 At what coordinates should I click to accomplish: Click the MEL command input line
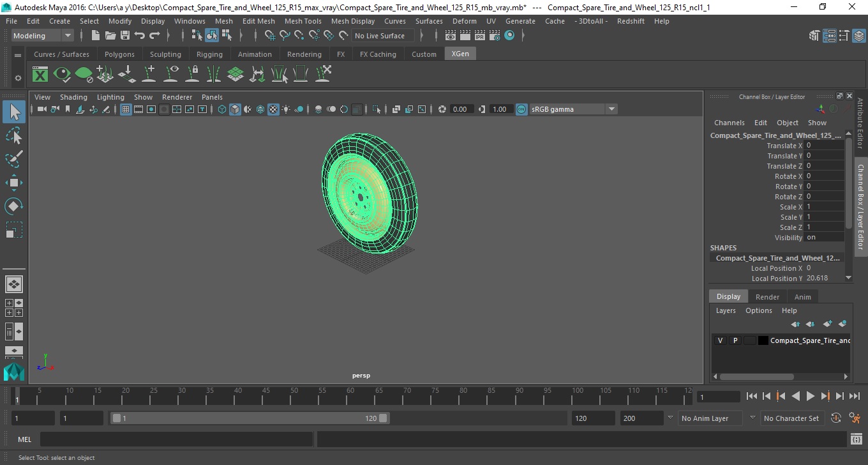(176, 439)
